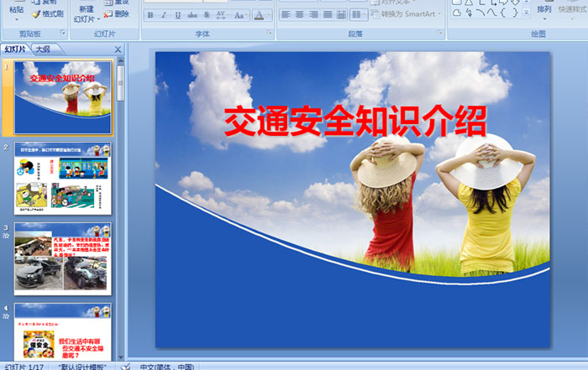Image resolution: width=588 pixels, height=370 pixels.
Task: Click the Format Painter (格式刷) tool
Action: (x=46, y=13)
